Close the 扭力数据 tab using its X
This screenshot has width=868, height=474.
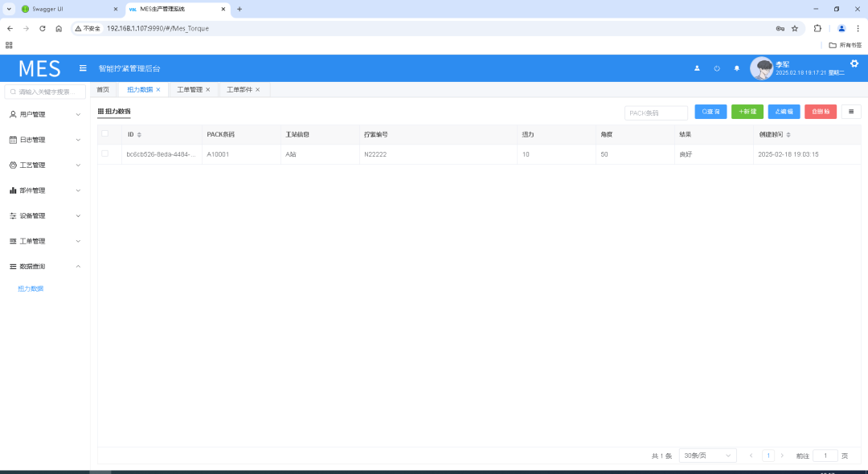click(158, 90)
